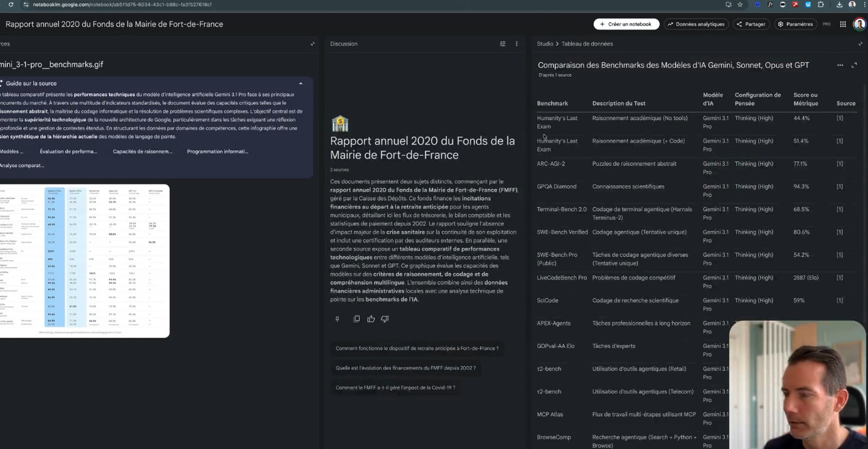Open the benchmarks table image thumbnail
This screenshot has width=868, height=449.
tap(84, 261)
